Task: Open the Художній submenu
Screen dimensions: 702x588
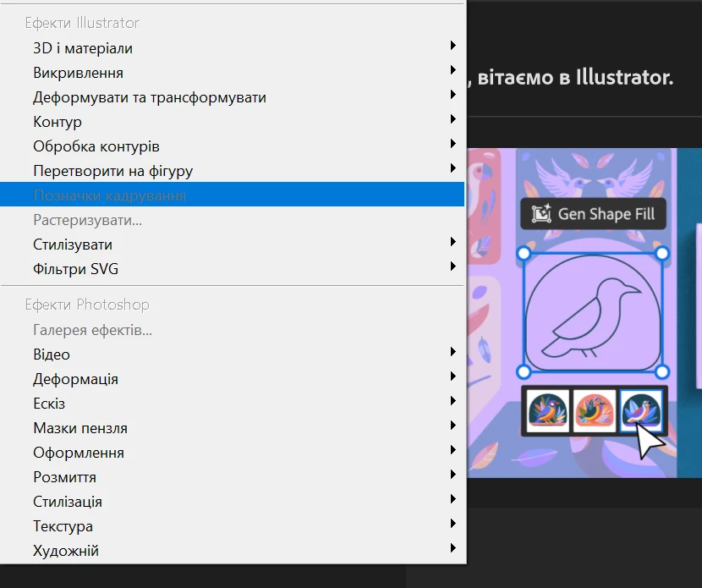Action: coord(233,551)
